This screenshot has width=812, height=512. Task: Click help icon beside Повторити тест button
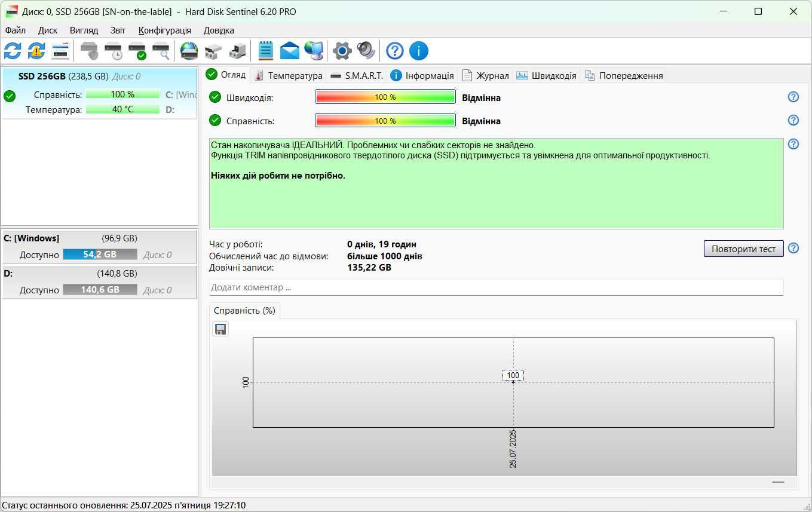[x=793, y=248]
